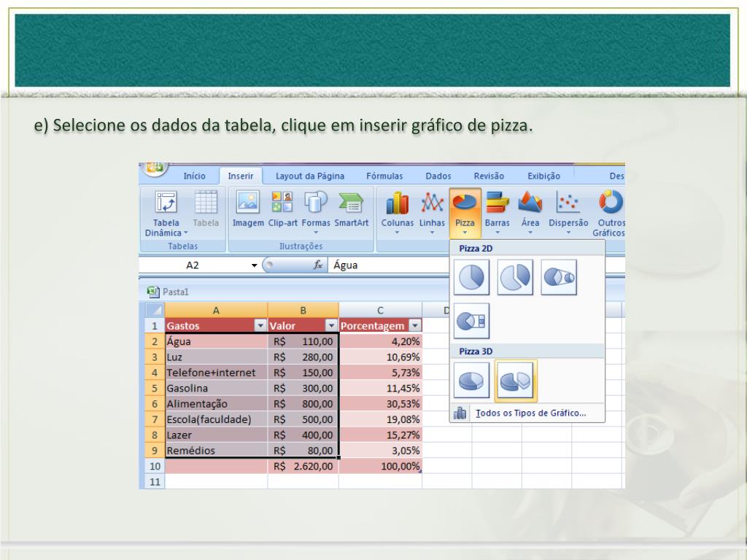Click the cell containing Escola(faculdade)
The height and width of the screenshot is (560, 747).
(x=216, y=419)
